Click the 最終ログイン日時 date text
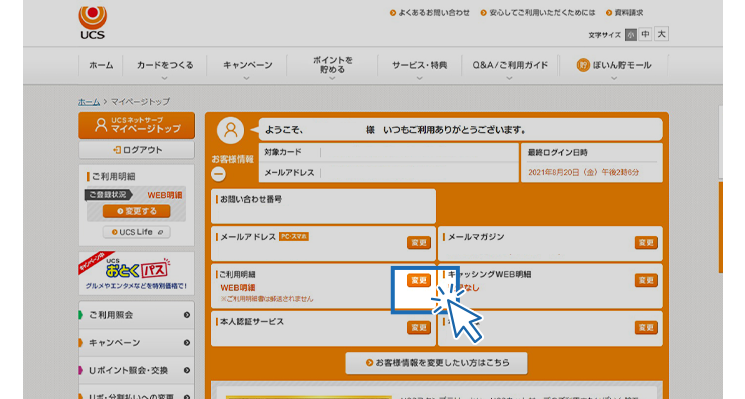 583,172
